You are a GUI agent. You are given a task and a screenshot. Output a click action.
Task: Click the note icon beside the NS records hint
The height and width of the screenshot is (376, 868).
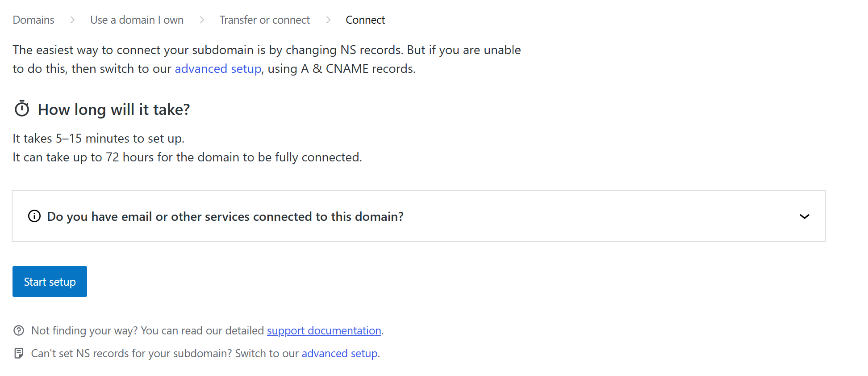pyautogui.click(x=19, y=354)
